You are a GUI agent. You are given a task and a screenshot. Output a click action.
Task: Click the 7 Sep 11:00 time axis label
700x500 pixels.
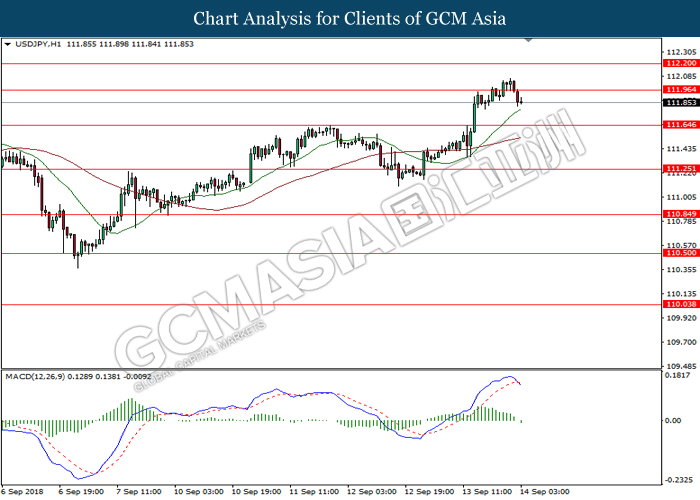pos(139,492)
